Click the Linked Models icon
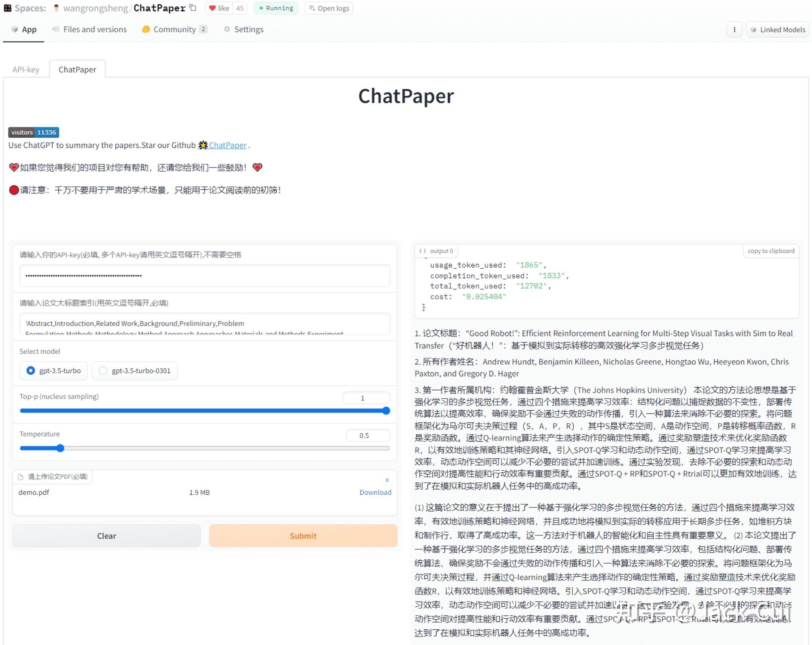The image size is (812, 645). click(754, 29)
